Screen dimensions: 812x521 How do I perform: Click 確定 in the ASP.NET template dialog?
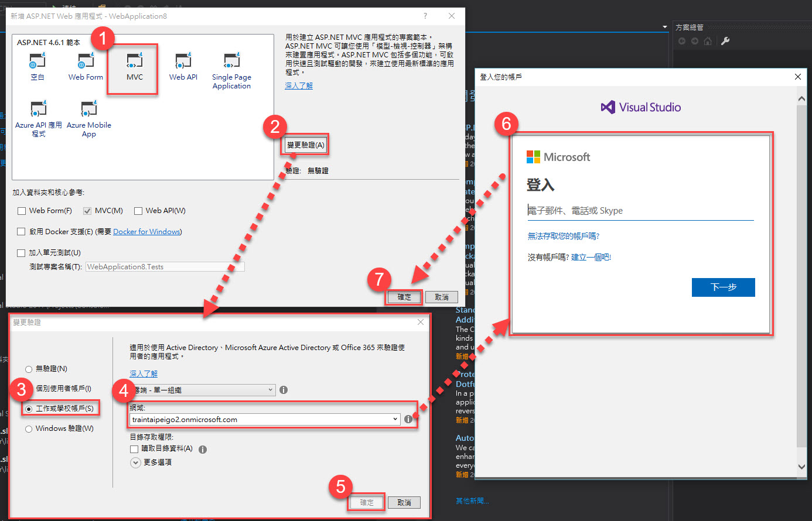[x=404, y=297]
